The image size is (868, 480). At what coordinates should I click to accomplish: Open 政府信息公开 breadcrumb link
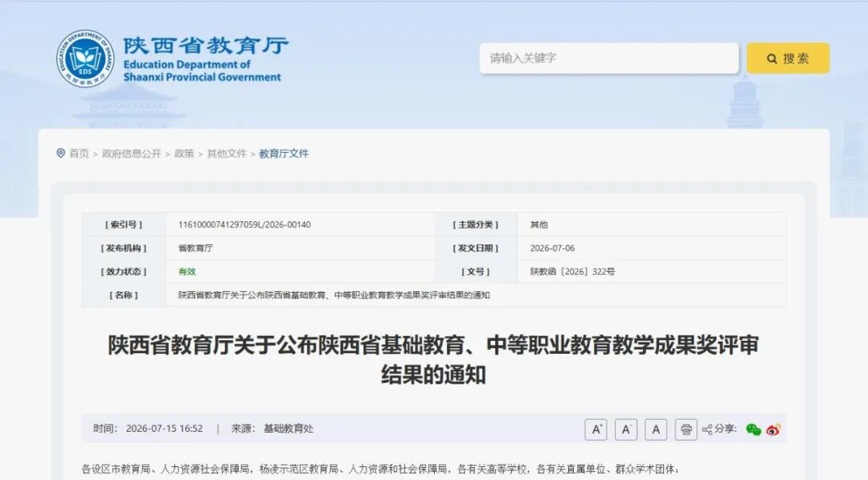pyautogui.click(x=132, y=154)
